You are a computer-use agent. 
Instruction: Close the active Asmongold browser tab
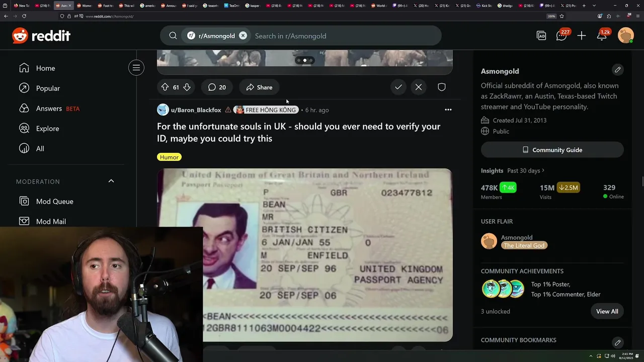[70, 6]
